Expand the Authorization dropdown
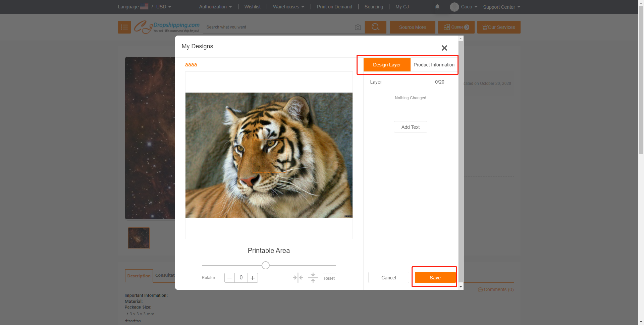 (x=215, y=7)
